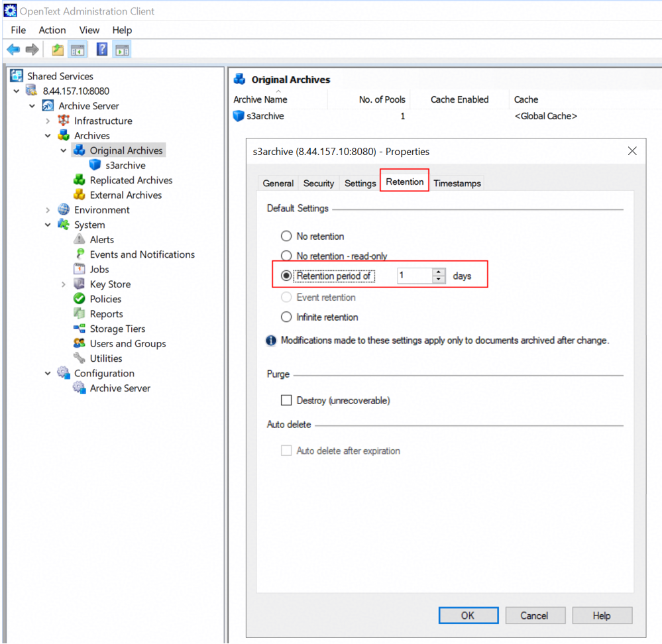This screenshot has height=644, width=662.
Task: Click the Users and Groups icon
Action: [x=80, y=343]
